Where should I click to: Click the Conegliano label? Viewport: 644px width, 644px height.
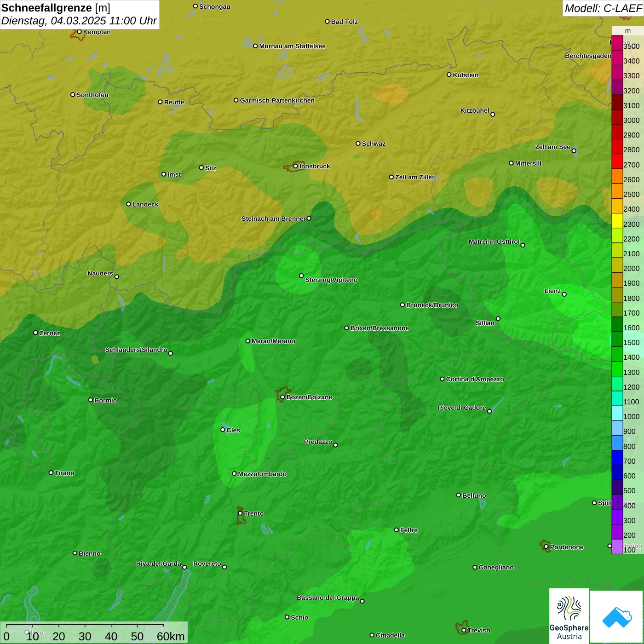tap(496, 567)
